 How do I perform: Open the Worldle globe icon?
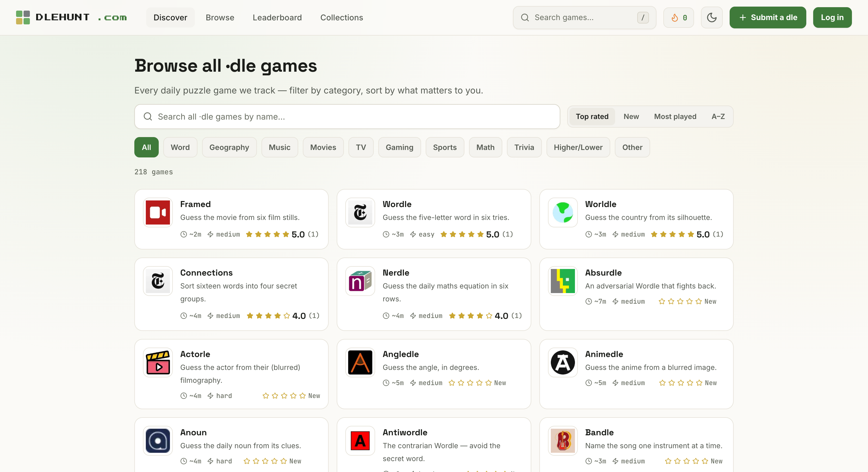[562, 212]
